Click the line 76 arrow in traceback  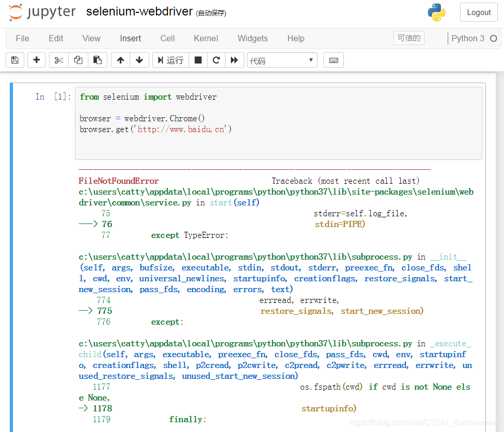click(88, 224)
